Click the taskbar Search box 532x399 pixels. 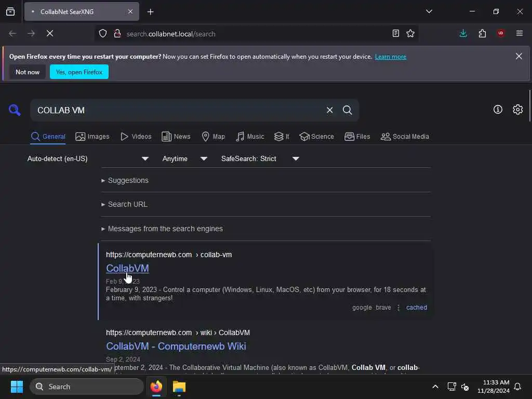pyautogui.click(x=87, y=387)
